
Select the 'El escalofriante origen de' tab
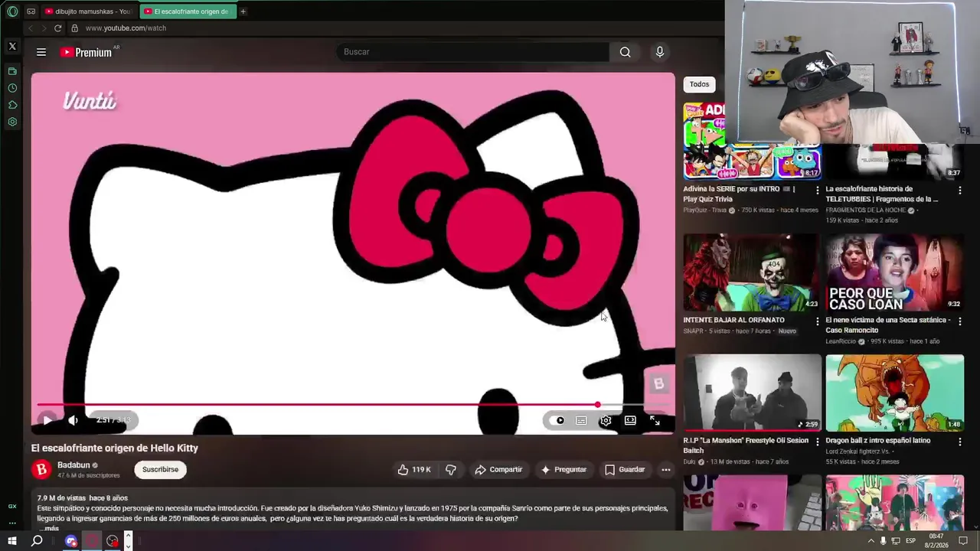click(188, 11)
